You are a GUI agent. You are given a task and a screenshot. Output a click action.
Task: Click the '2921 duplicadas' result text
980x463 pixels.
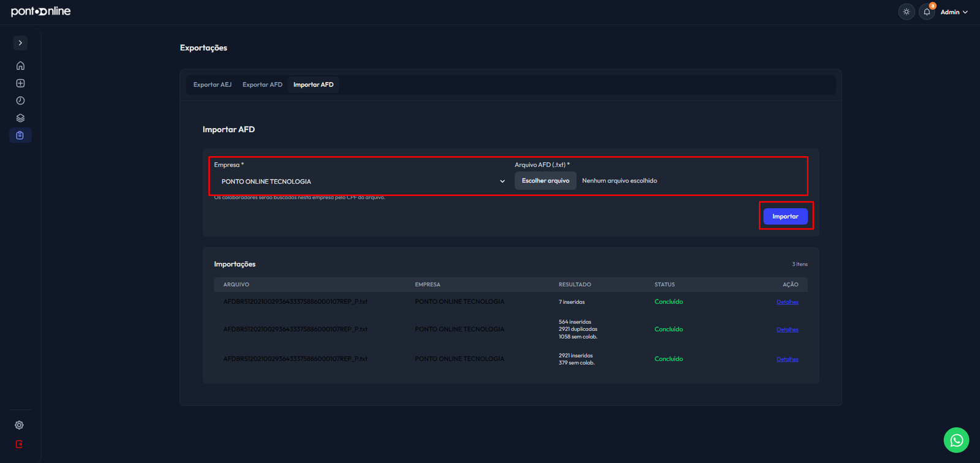click(578, 329)
